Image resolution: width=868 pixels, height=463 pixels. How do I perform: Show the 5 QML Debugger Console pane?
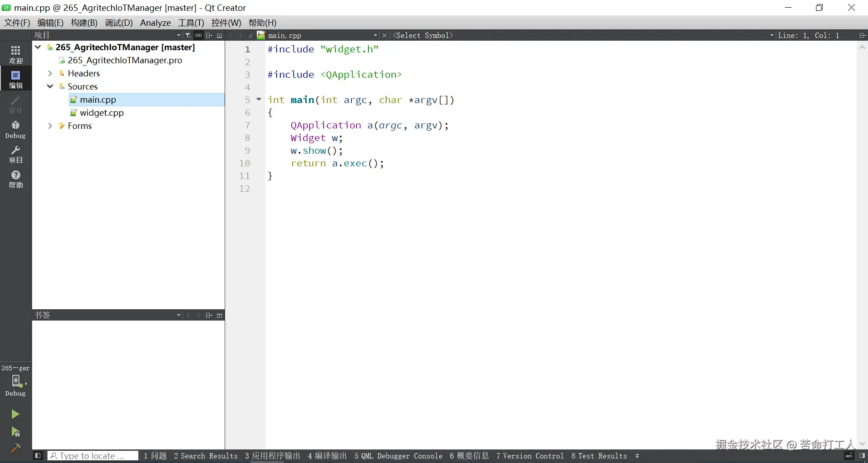(398, 456)
